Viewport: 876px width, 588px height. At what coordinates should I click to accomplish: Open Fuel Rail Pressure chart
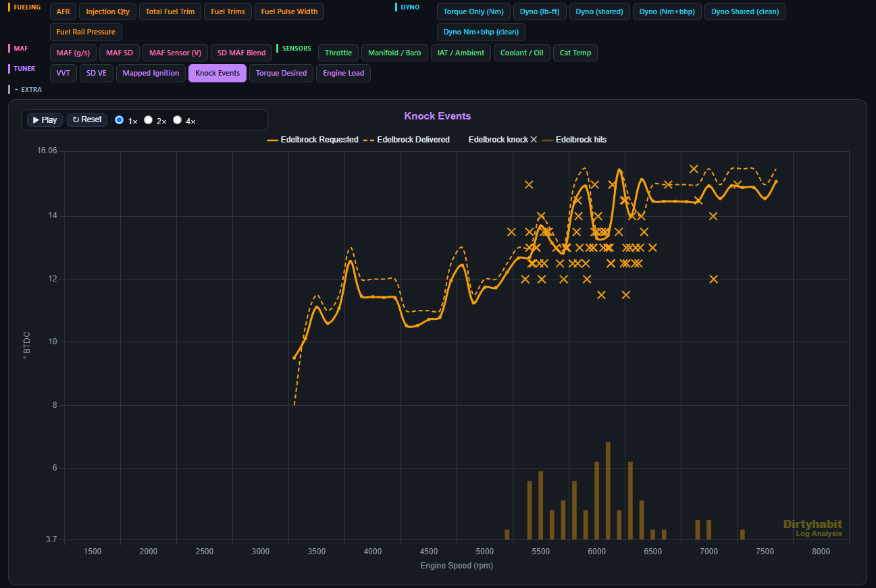point(86,32)
